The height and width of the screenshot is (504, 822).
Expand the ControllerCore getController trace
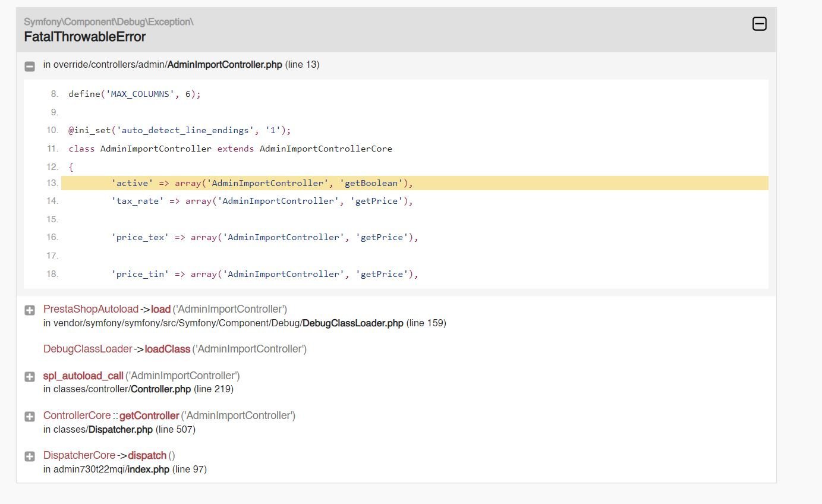[x=30, y=417]
